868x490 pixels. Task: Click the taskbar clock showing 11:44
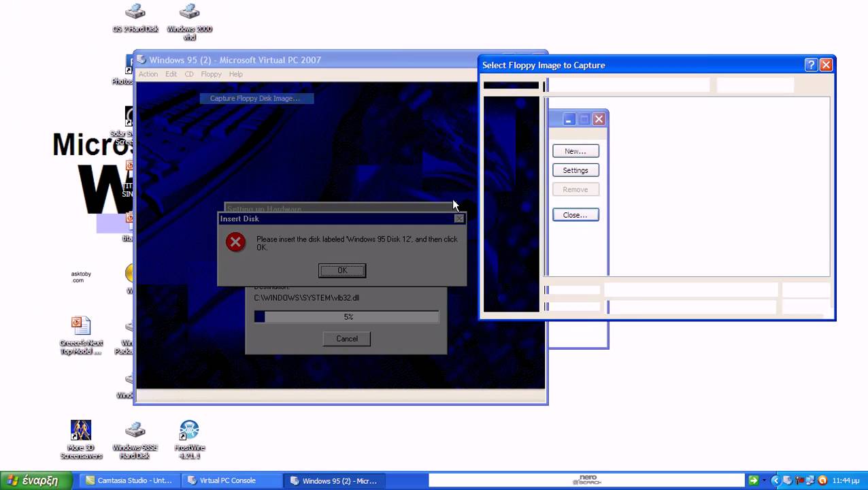(x=846, y=480)
